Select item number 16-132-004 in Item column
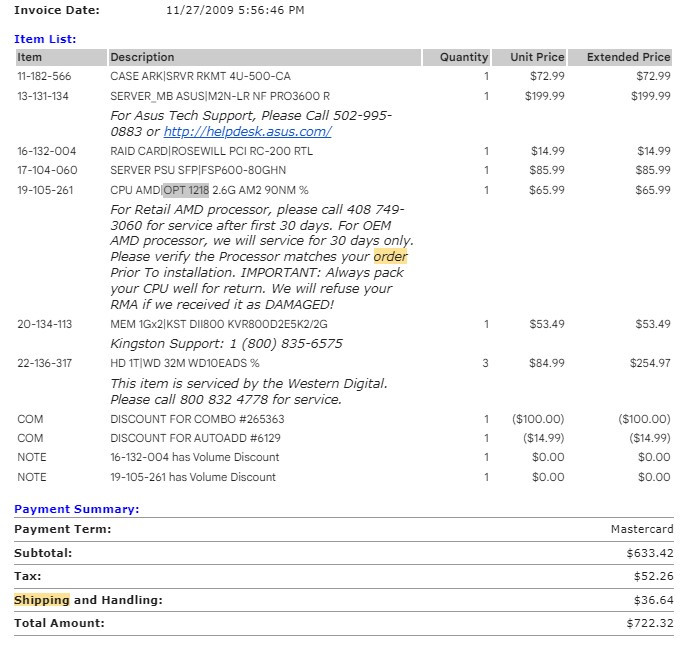The width and height of the screenshot is (696, 649). [x=47, y=151]
